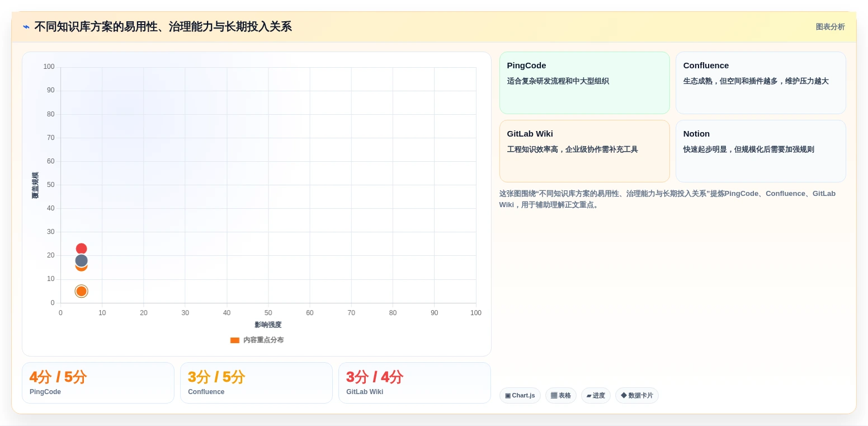
Task: Click the 图表分析 label in header
Action: [x=830, y=27]
